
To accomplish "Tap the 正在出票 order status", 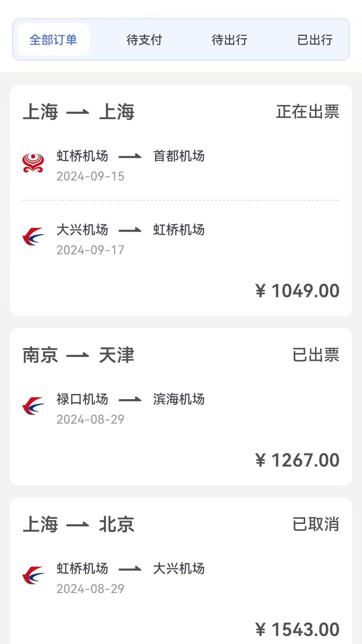I will 307,112.
